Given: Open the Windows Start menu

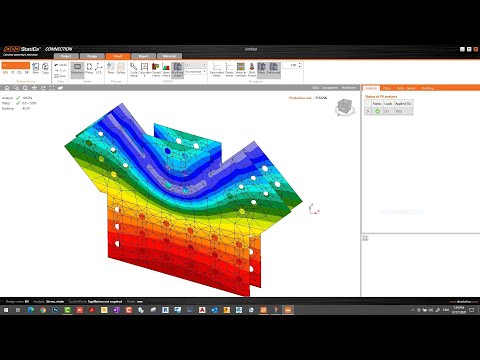Looking at the screenshot, I should [6, 310].
